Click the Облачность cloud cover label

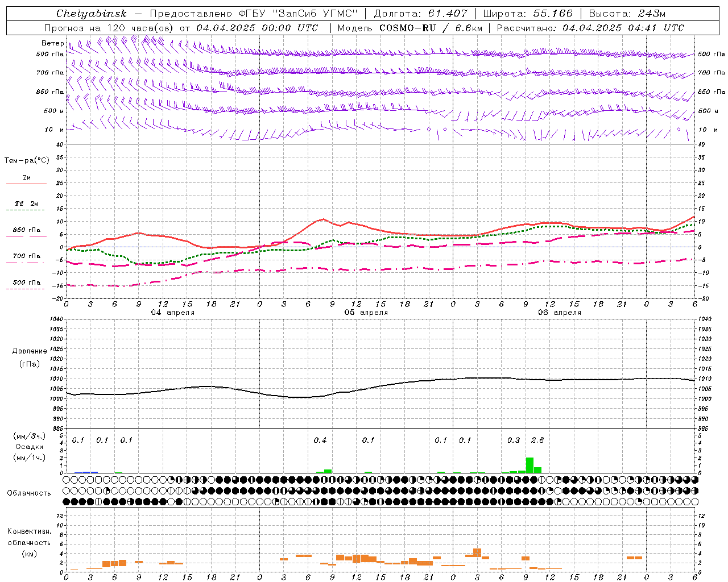coord(29,493)
